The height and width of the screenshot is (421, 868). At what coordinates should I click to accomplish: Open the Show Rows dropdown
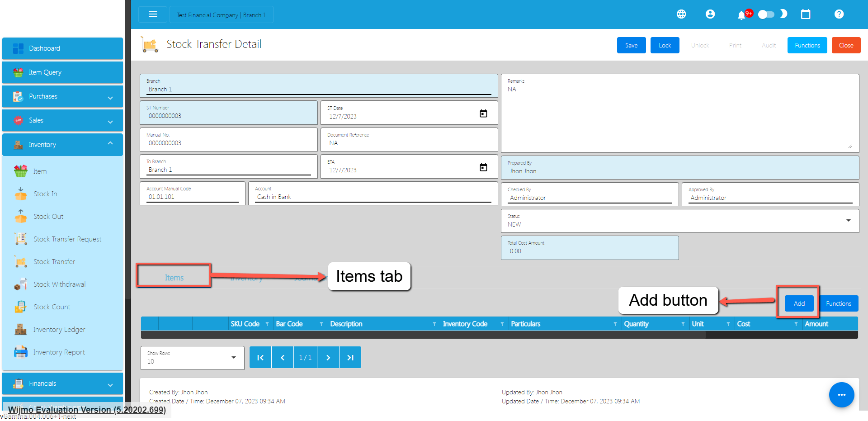click(233, 358)
